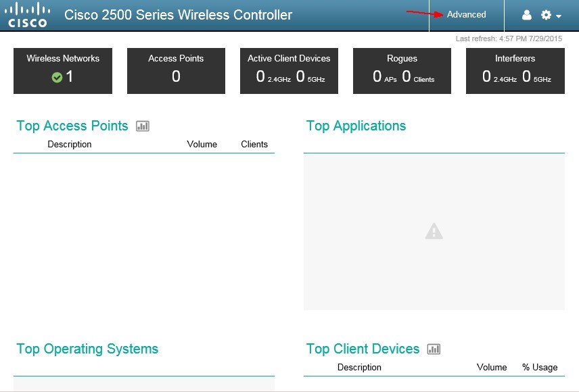Open the Interferers tile
The image size is (579, 392).
click(515, 71)
